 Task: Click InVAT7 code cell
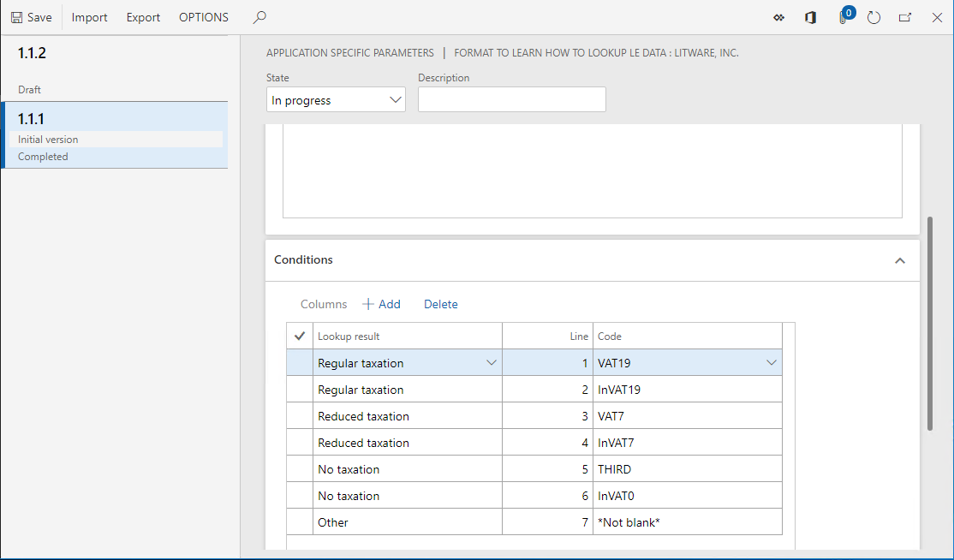[688, 443]
